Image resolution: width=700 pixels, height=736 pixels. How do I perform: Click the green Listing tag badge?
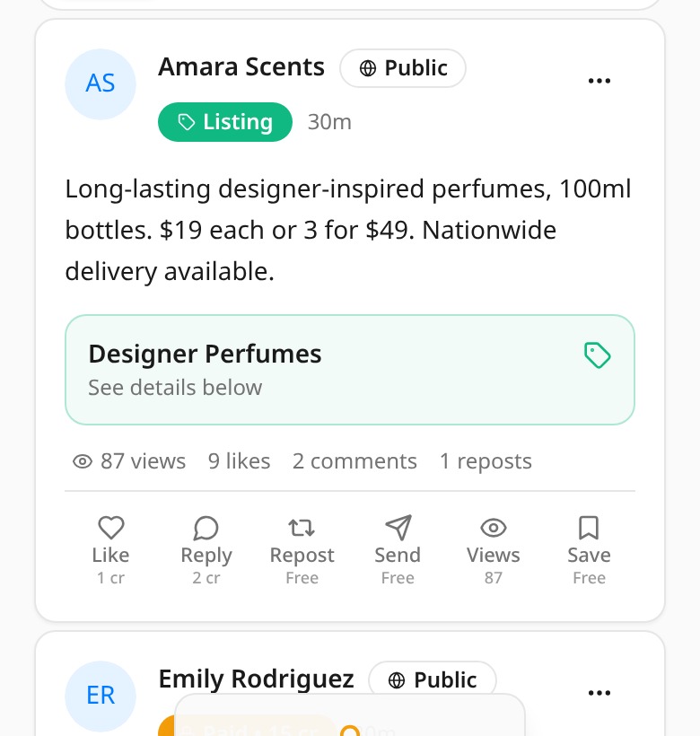point(225,122)
